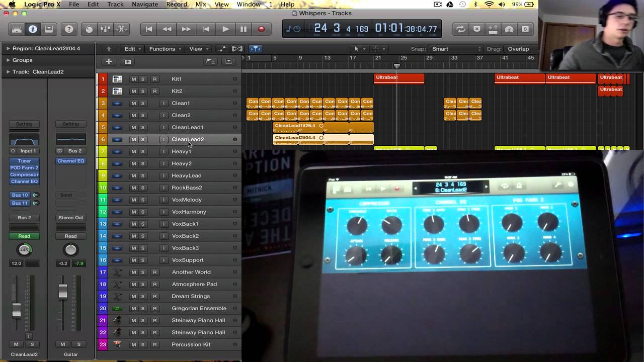The image size is (644, 362).
Task: Toggle the Catch playhead button
Action: click(256, 49)
